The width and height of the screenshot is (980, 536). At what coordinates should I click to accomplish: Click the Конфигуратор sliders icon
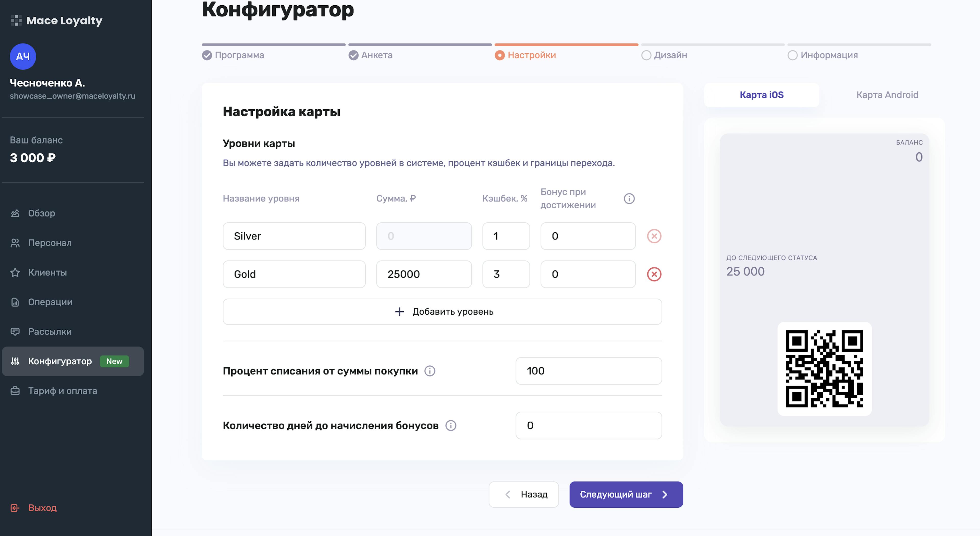[x=15, y=361]
